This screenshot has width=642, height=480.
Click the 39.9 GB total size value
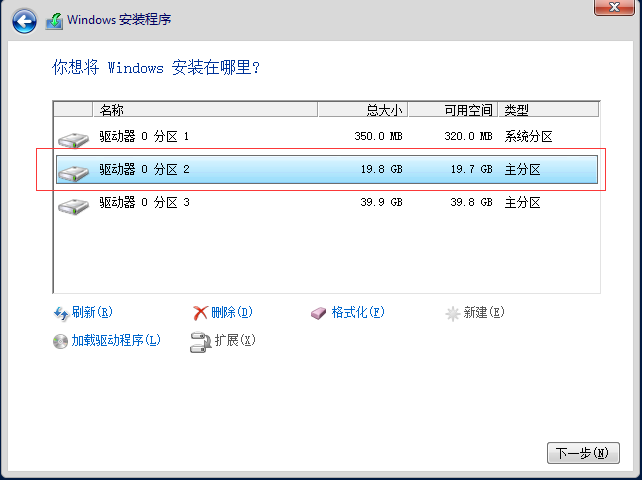click(382, 203)
